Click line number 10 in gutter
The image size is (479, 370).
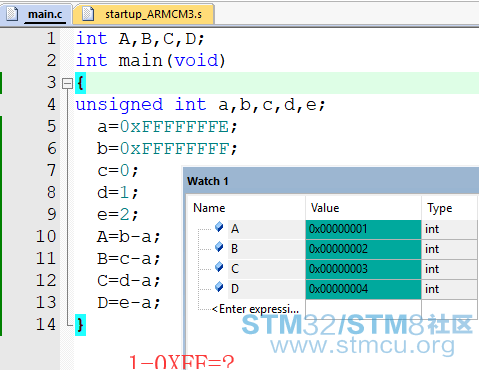[46, 236]
